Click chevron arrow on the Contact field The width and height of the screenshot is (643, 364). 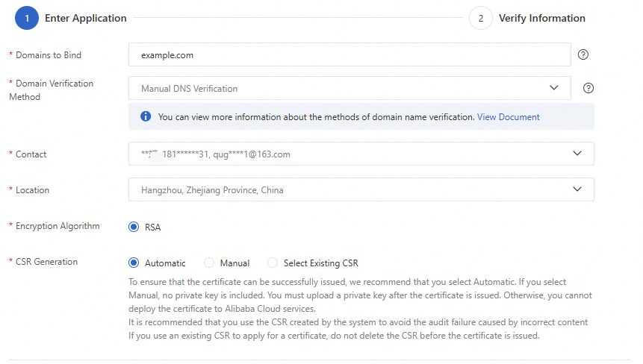(577, 154)
